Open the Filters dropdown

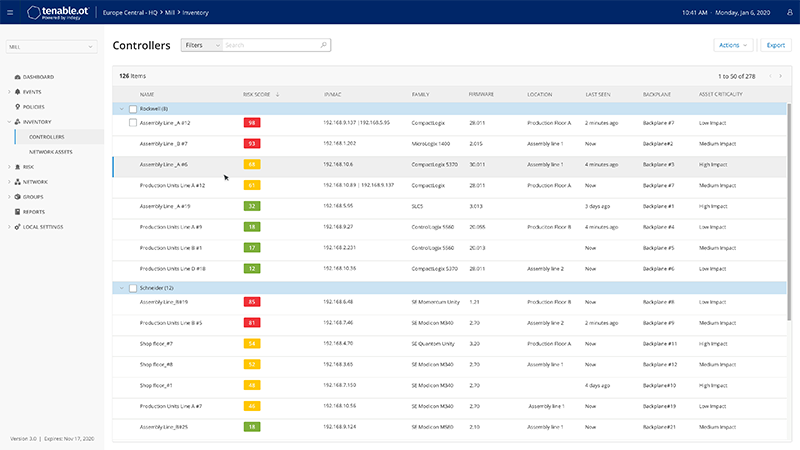(x=202, y=45)
